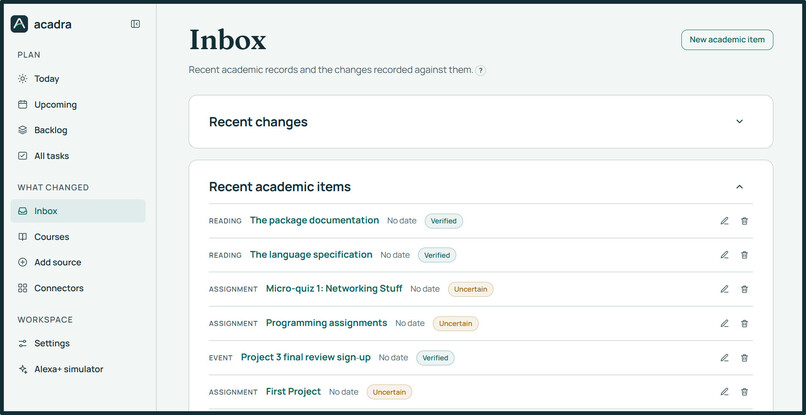
Task: Edit Project 3 final review sign-up row
Action: point(724,357)
